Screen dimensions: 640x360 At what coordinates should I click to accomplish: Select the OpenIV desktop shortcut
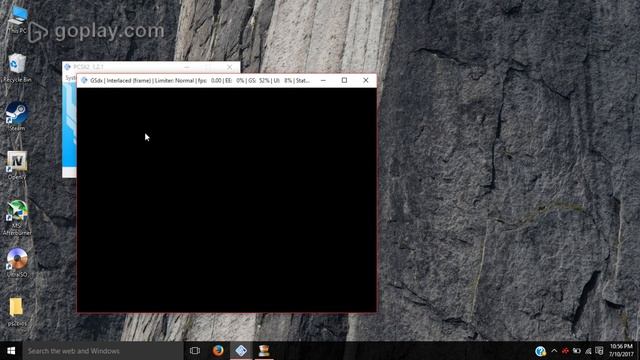coord(17,165)
